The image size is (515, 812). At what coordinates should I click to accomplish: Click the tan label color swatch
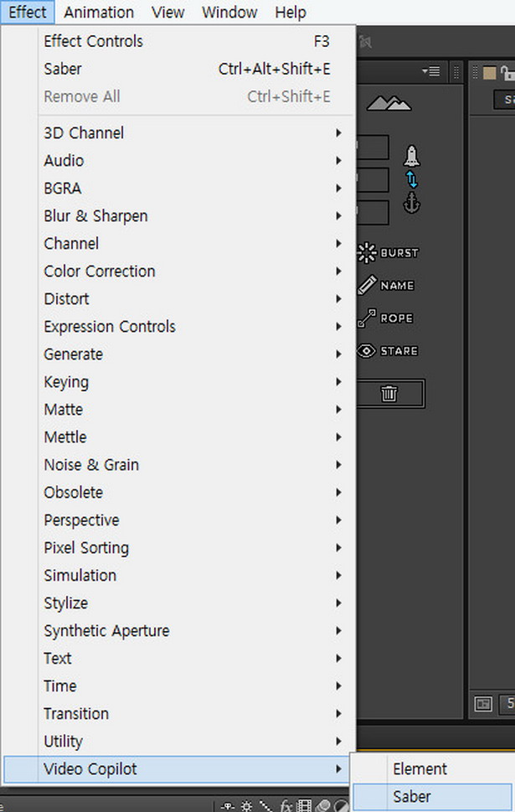point(490,73)
